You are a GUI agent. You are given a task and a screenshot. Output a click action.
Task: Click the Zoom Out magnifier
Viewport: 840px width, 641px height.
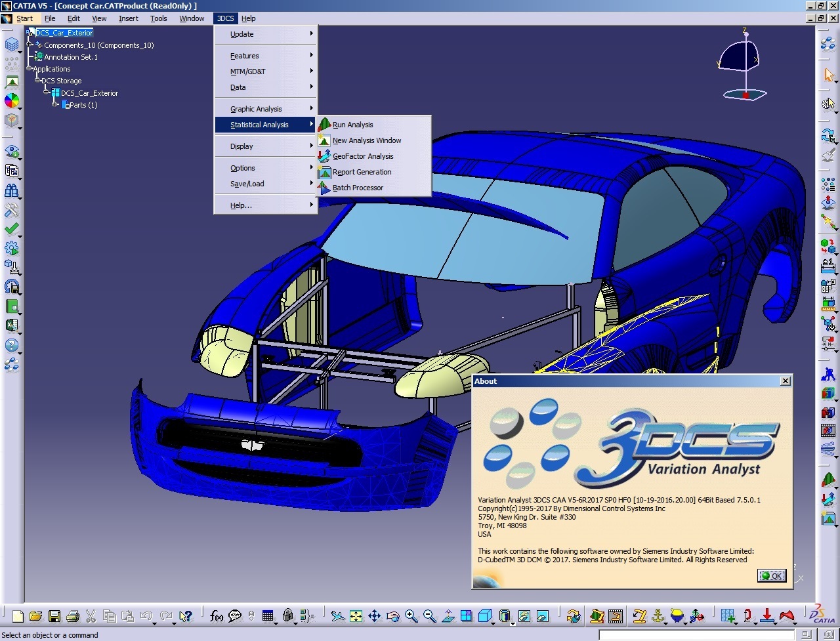tap(430, 616)
